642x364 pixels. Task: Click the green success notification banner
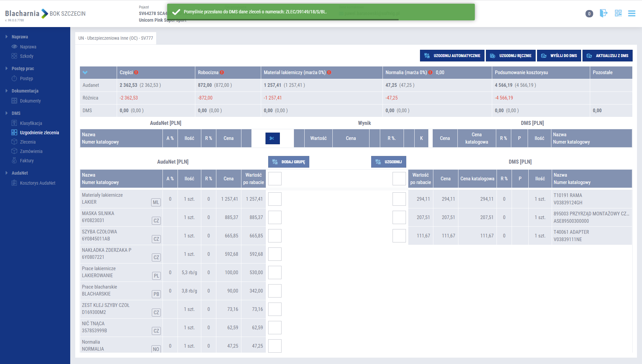(x=320, y=12)
